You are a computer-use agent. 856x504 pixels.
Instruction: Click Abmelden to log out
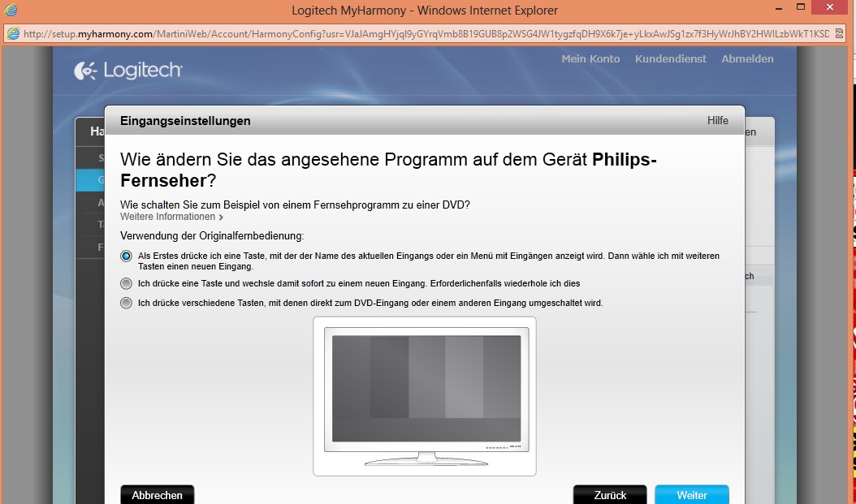pyautogui.click(x=747, y=59)
